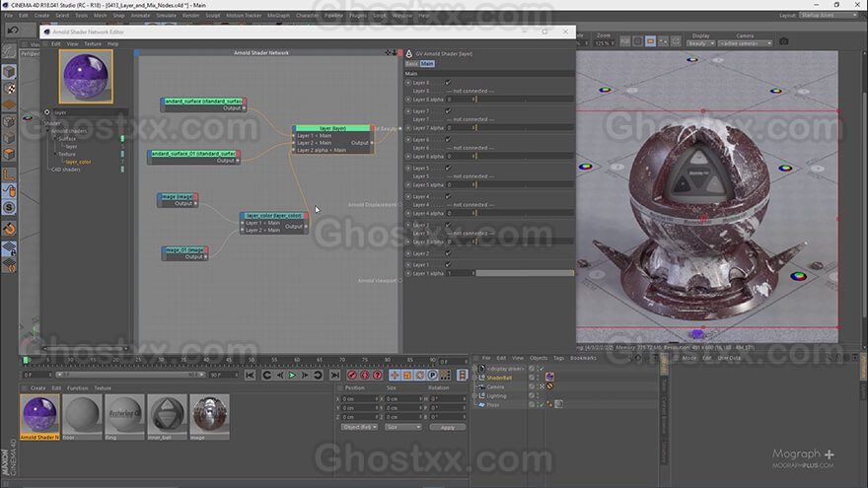Viewport: 868px width, 488px height.
Task: Adjust the Layer 5 alpha slider
Action: pyautogui.click(x=524, y=184)
